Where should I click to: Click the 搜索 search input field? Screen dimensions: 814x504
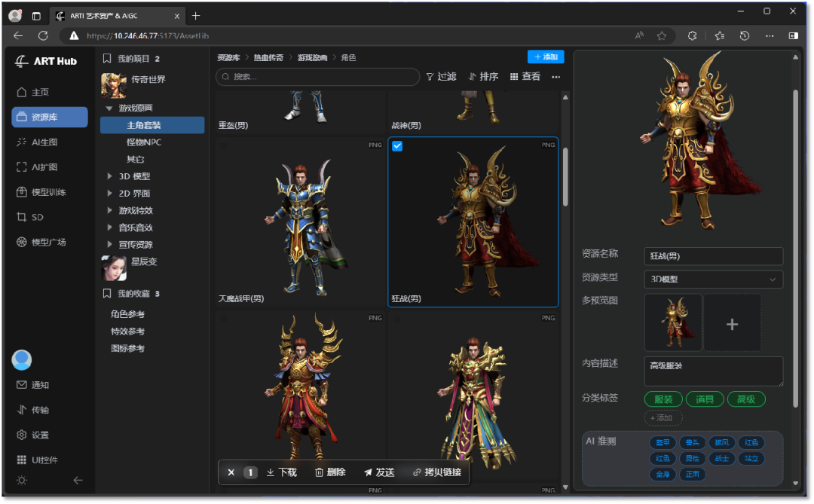click(x=318, y=77)
